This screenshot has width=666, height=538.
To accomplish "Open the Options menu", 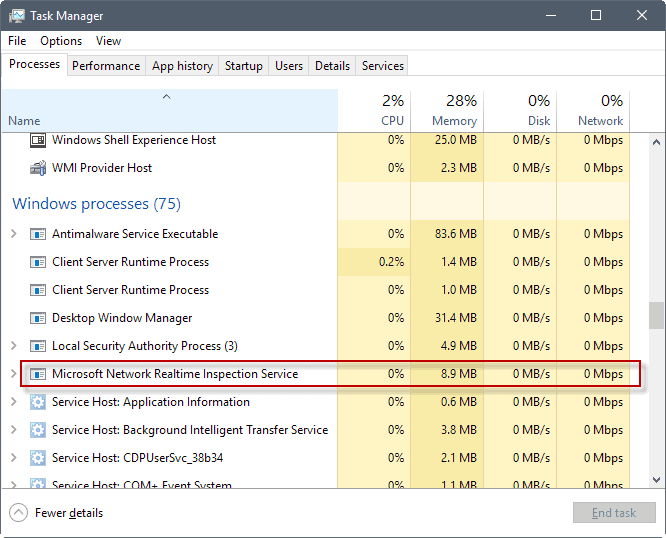I will click(x=61, y=41).
